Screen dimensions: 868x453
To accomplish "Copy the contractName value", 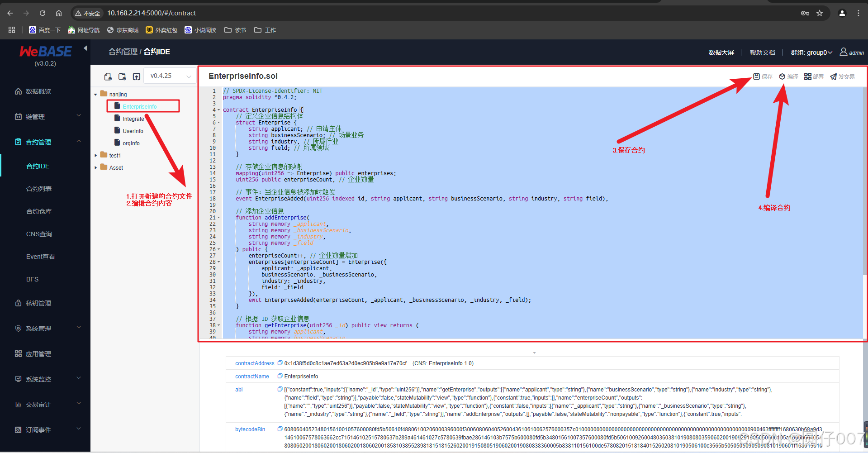I will [x=280, y=376].
